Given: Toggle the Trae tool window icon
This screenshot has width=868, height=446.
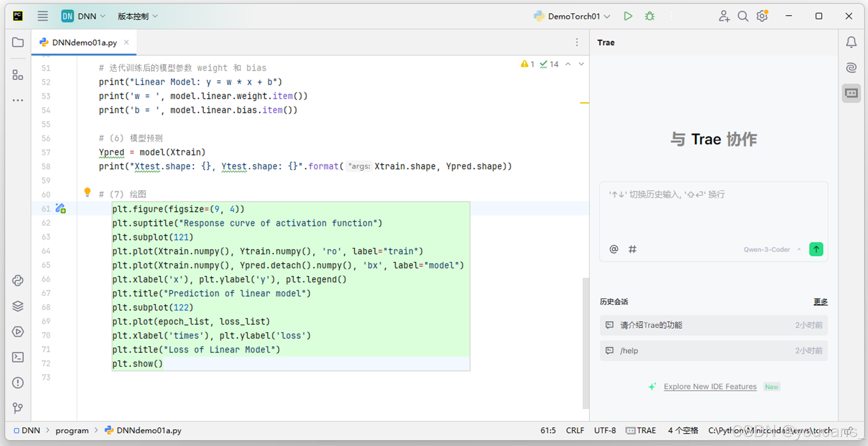Looking at the screenshot, I should [852, 93].
